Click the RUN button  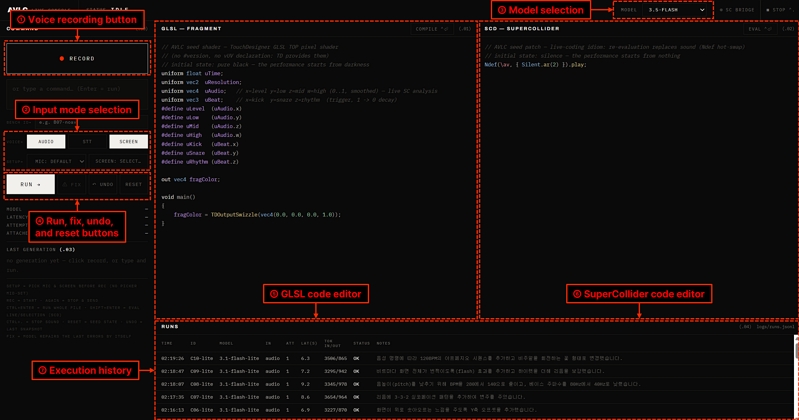(31, 185)
